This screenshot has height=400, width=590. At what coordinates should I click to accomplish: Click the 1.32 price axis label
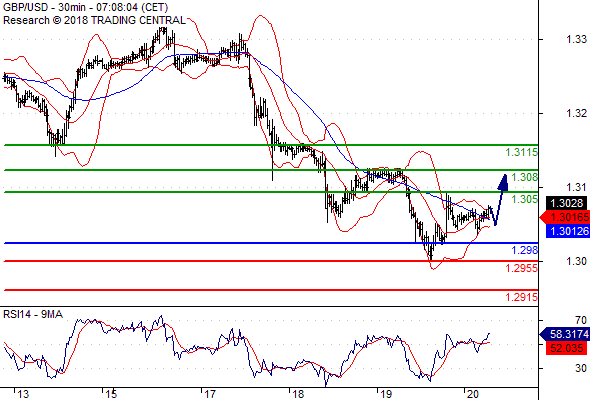coord(576,113)
